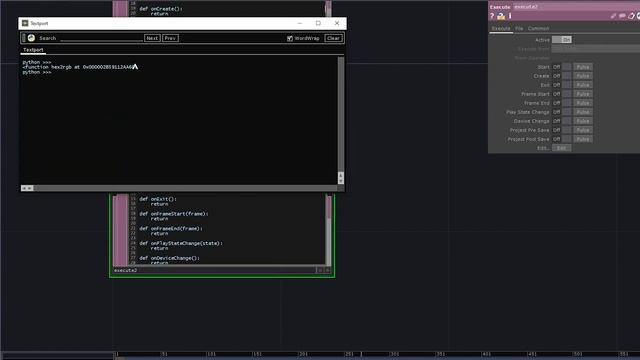
Task: Click the Next search button
Action: pyautogui.click(x=152, y=38)
